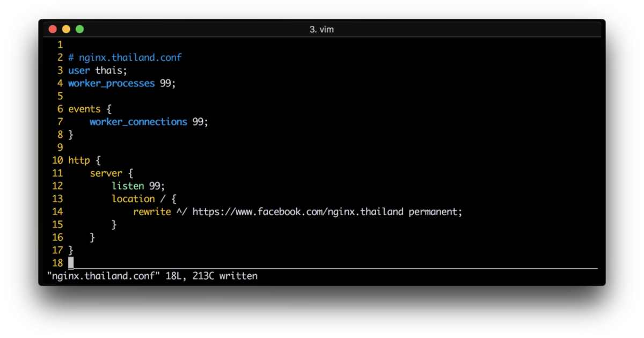This screenshot has height=338, width=644.
Task: Click the "location" directive on line 13
Action: click(133, 199)
